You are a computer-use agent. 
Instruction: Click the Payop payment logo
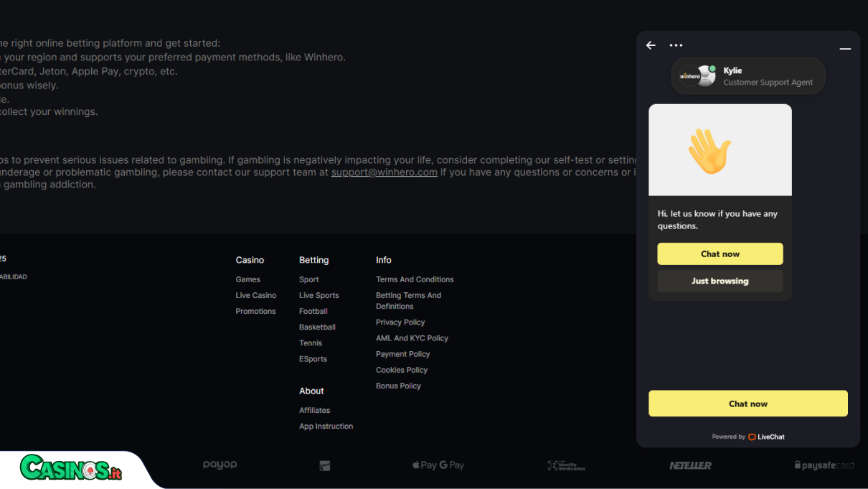220,465
